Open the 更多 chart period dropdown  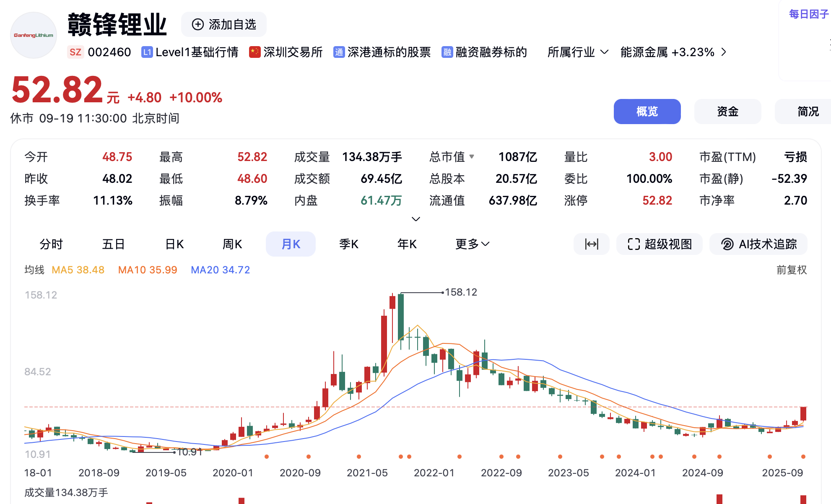[473, 244]
